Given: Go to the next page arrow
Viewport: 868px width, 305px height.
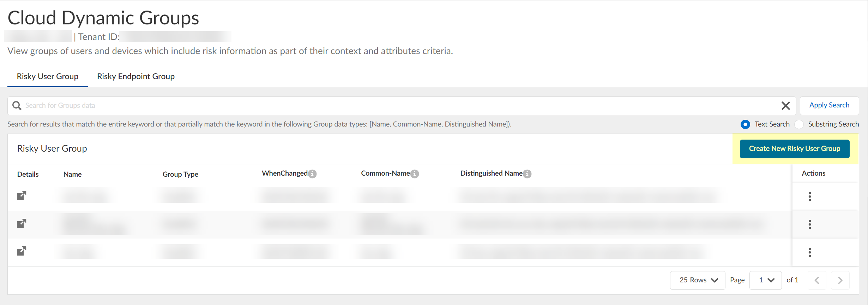Looking at the screenshot, I should pyautogui.click(x=840, y=280).
